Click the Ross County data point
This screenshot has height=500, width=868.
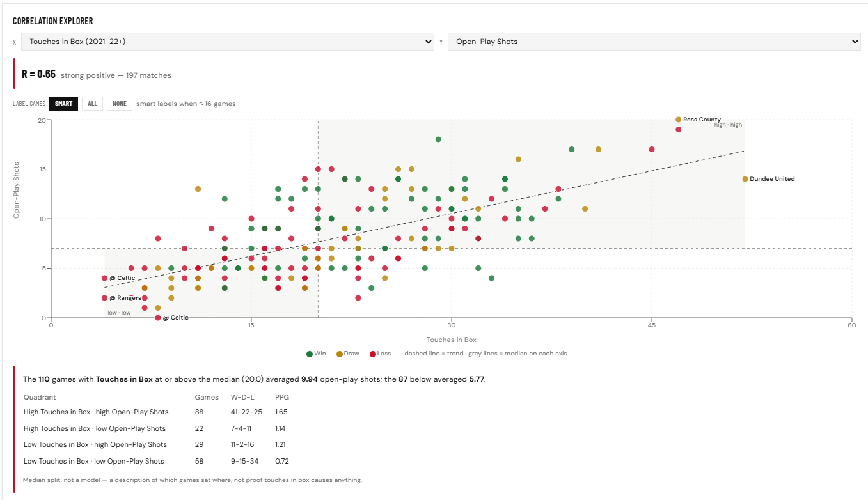pos(679,120)
